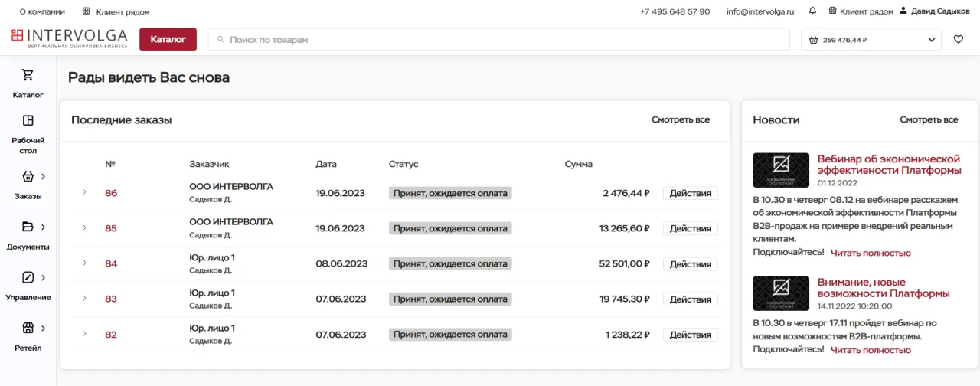
Task: Open order number 84 link
Action: point(111,263)
